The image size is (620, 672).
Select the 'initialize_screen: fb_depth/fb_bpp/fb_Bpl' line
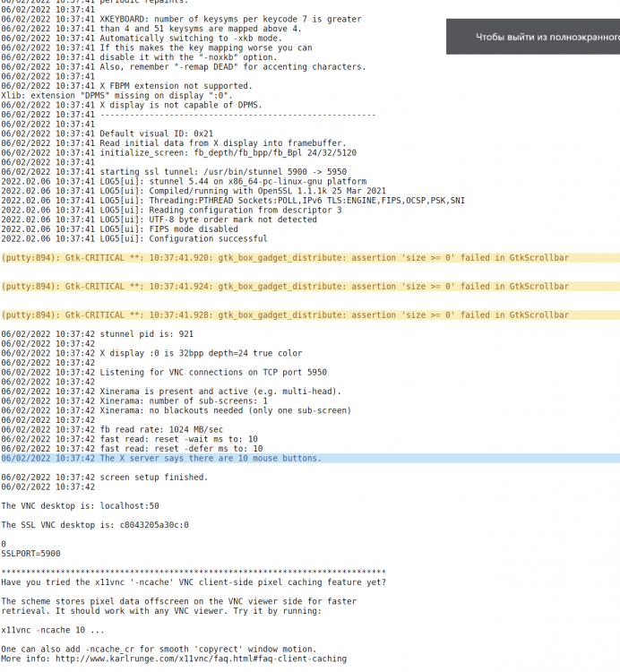point(178,152)
